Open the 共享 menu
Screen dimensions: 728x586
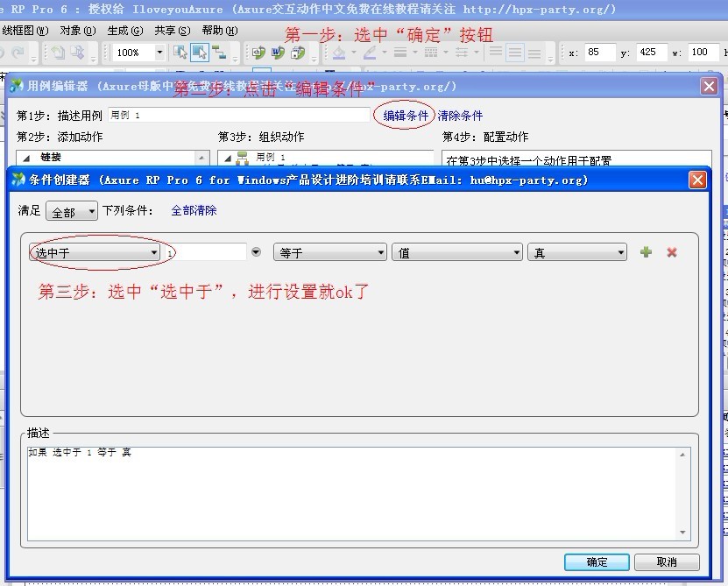[x=172, y=31]
